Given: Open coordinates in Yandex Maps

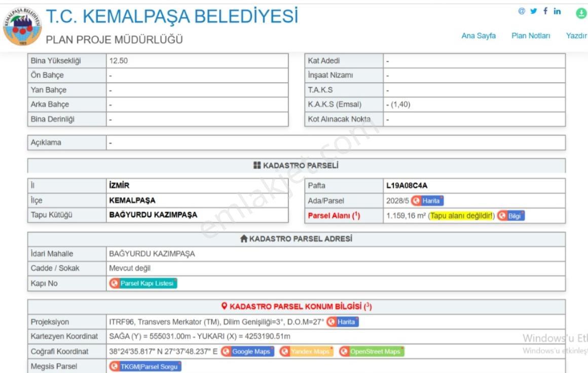Looking at the screenshot, I should pyautogui.click(x=306, y=352).
